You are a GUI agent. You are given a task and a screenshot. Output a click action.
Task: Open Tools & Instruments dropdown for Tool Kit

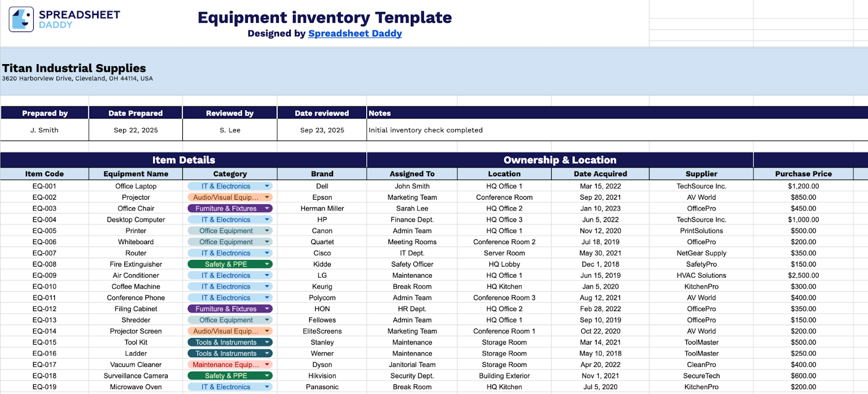click(267, 342)
